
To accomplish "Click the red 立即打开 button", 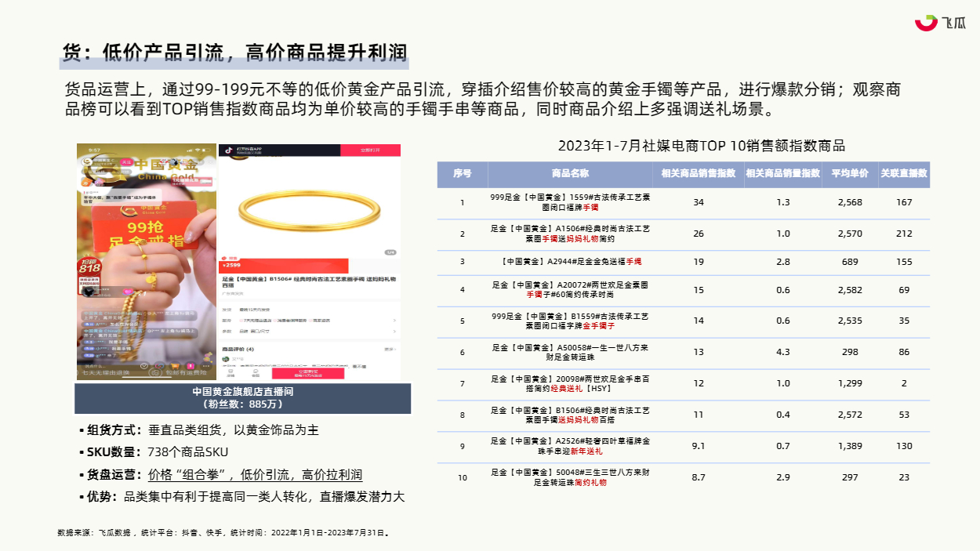I will [371, 150].
